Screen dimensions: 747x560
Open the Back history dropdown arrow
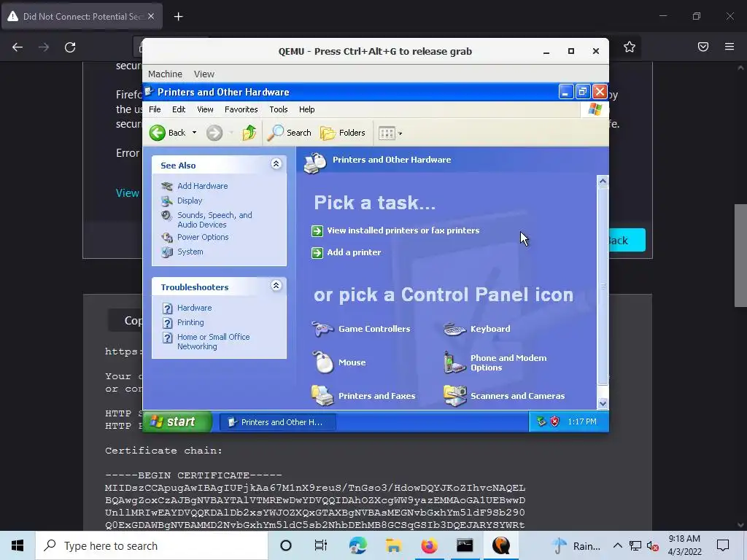click(x=194, y=133)
